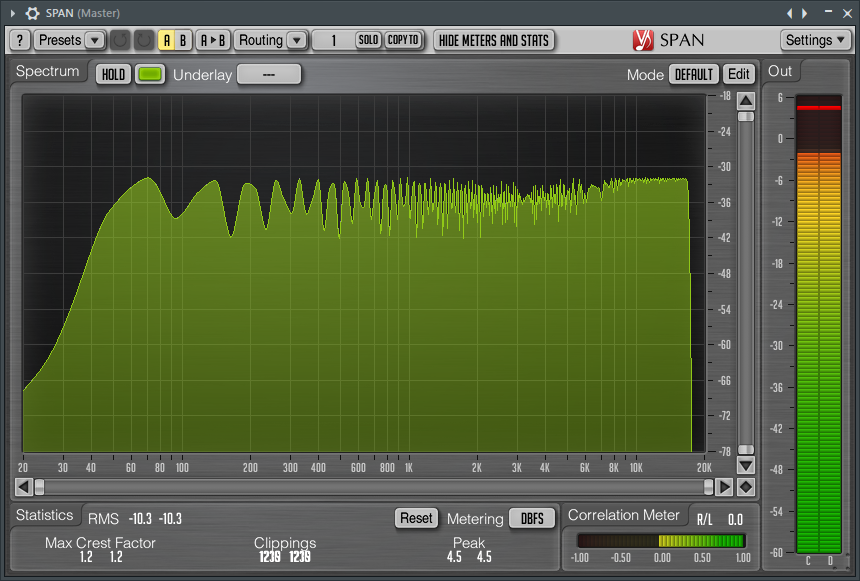Image resolution: width=860 pixels, height=581 pixels.
Task: Open the Metering DBFS selector
Action: (532, 518)
